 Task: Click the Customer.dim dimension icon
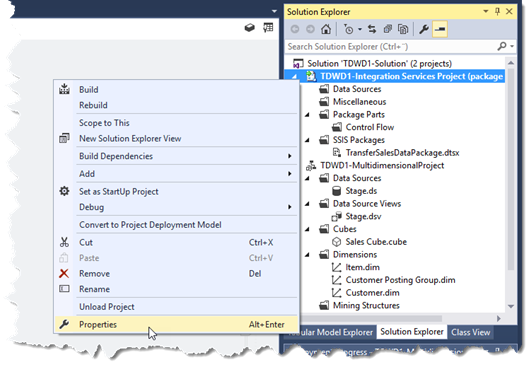click(336, 293)
